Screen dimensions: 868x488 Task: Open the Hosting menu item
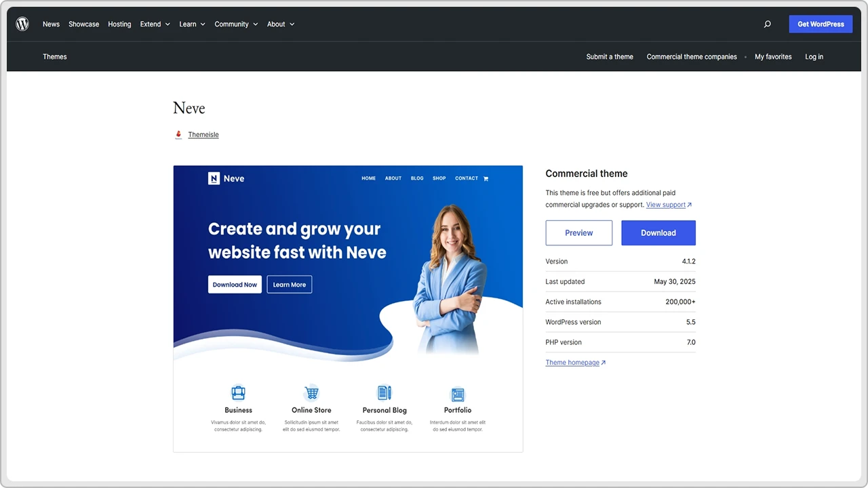coord(119,24)
